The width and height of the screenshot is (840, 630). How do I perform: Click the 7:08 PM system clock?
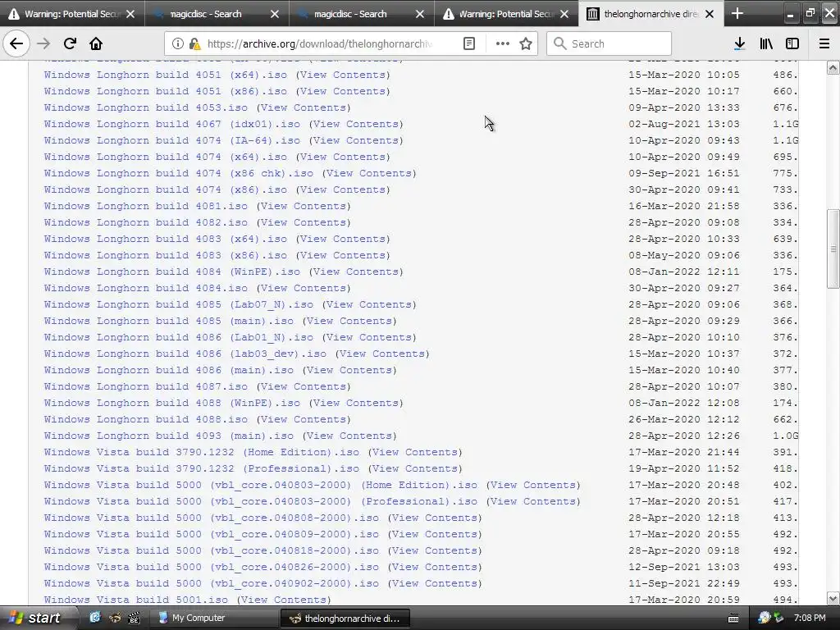810,618
